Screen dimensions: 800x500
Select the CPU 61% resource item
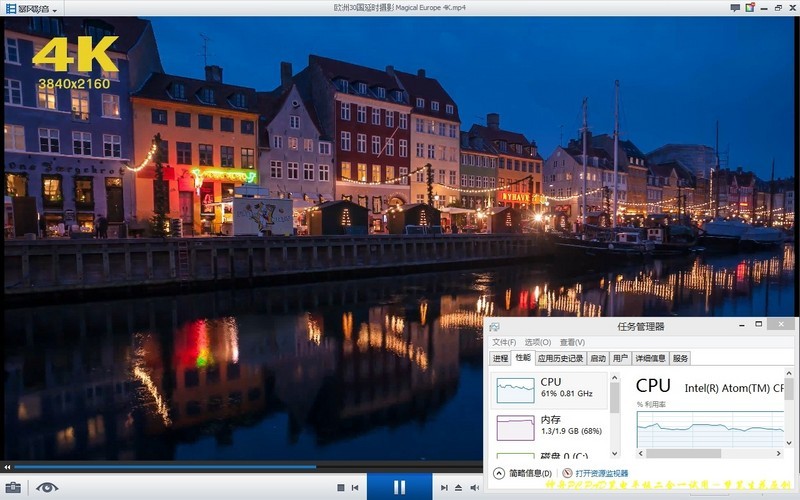[x=549, y=390]
